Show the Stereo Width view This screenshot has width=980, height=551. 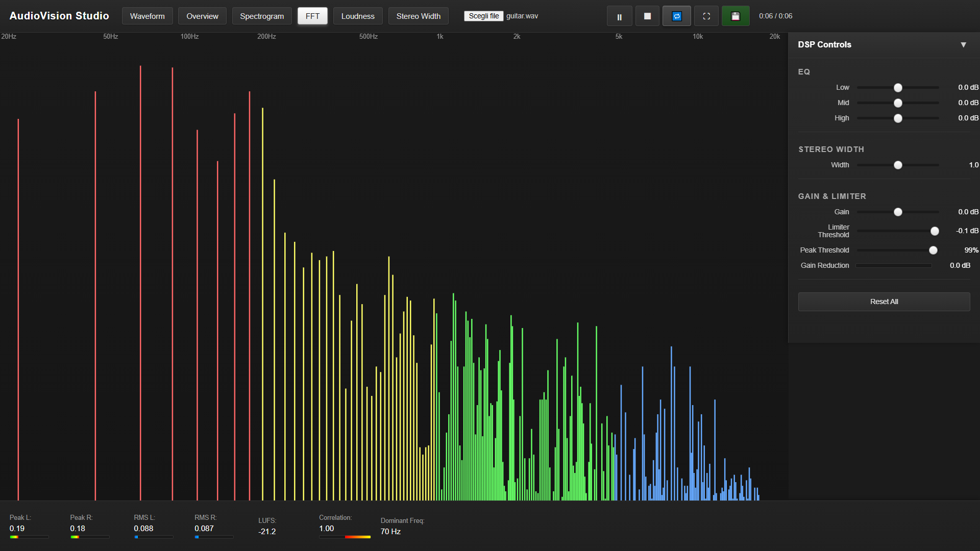pyautogui.click(x=418, y=16)
